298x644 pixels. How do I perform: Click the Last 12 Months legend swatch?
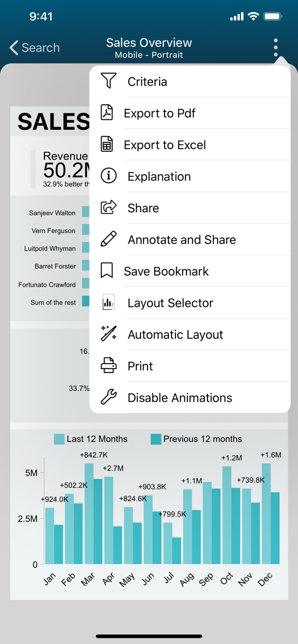(x=59, y=439)
